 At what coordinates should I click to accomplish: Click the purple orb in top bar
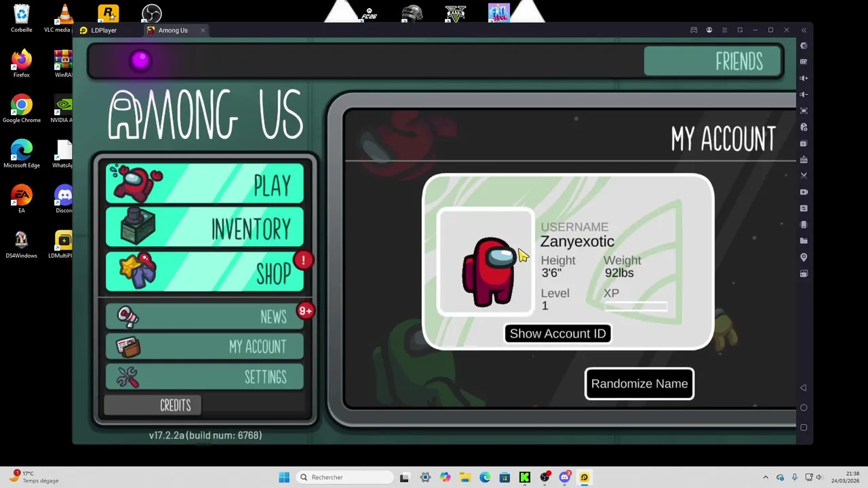[140, 60]
